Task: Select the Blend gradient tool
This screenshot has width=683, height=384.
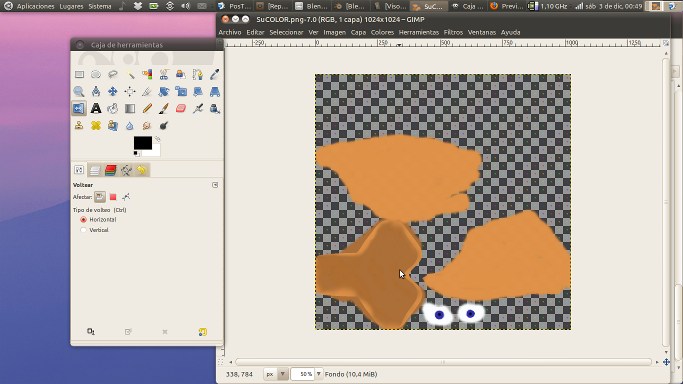Action: click(130, 108)
